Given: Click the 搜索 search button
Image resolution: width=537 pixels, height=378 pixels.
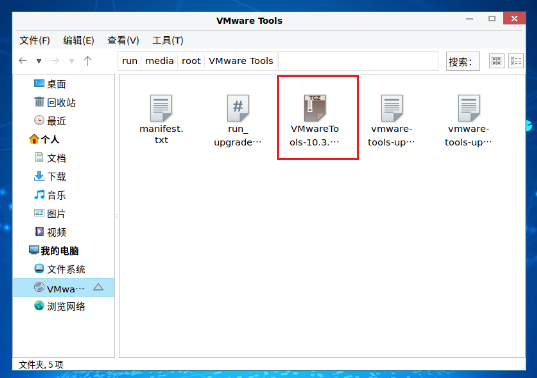Looking at the screenshot, I should tap(463, 61).
